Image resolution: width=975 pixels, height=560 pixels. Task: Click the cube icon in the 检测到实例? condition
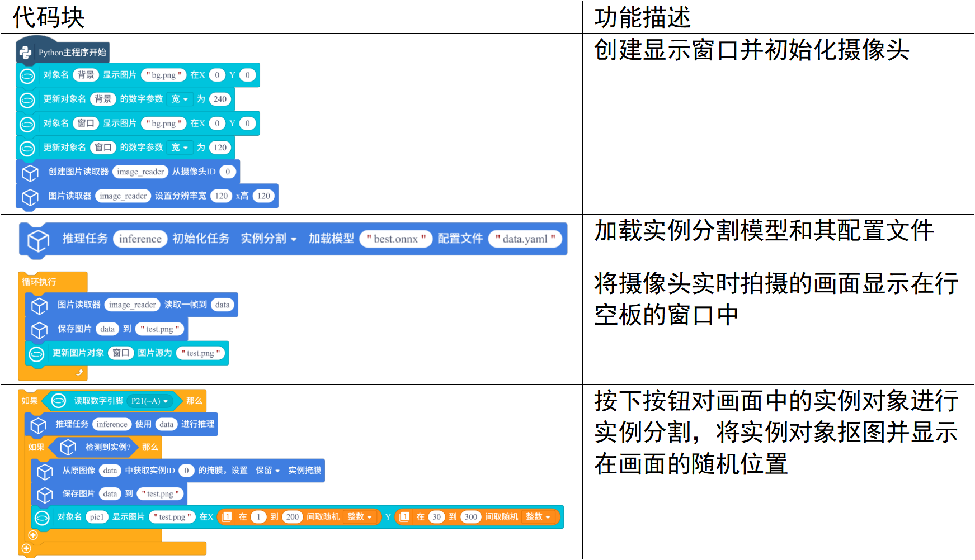[x=68, y=447]
